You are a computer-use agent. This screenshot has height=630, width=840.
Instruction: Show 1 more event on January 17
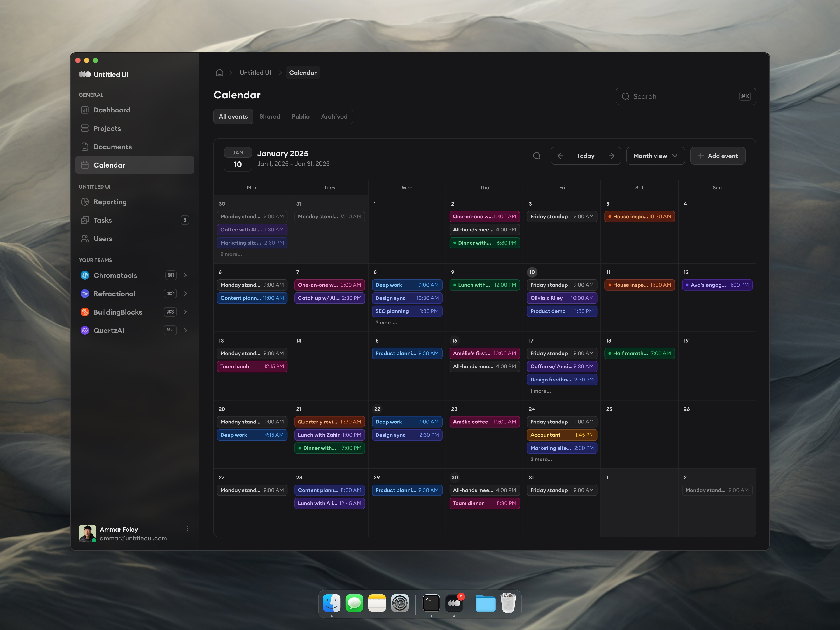click(540, 391)
